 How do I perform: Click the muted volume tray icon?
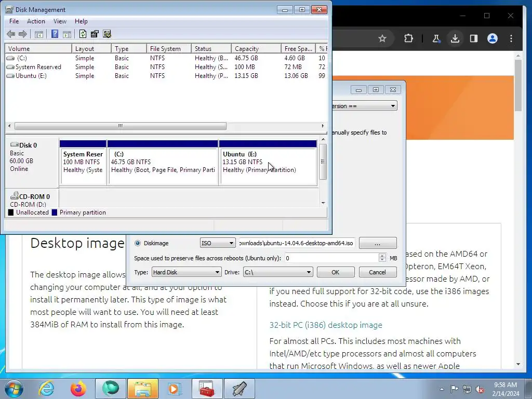pos(480,389)
